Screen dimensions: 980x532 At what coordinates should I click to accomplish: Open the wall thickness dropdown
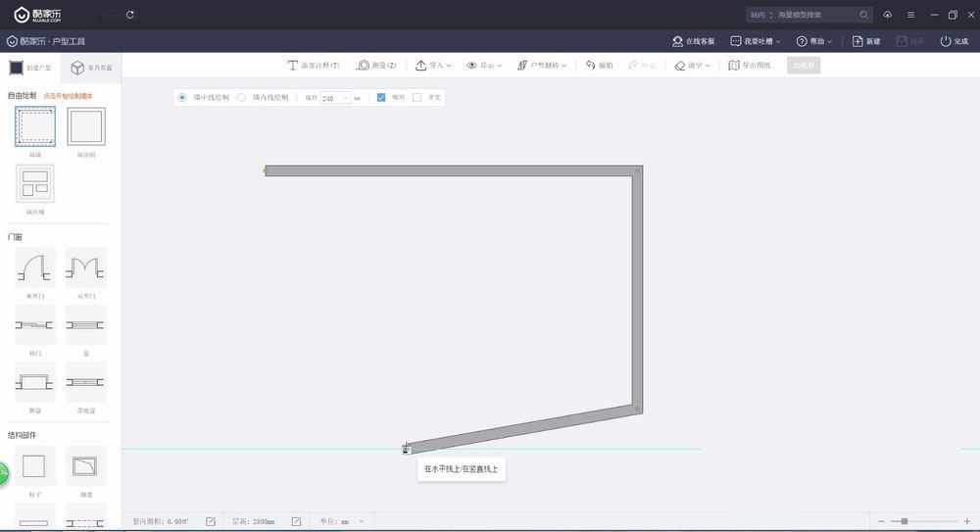point(346,98)
